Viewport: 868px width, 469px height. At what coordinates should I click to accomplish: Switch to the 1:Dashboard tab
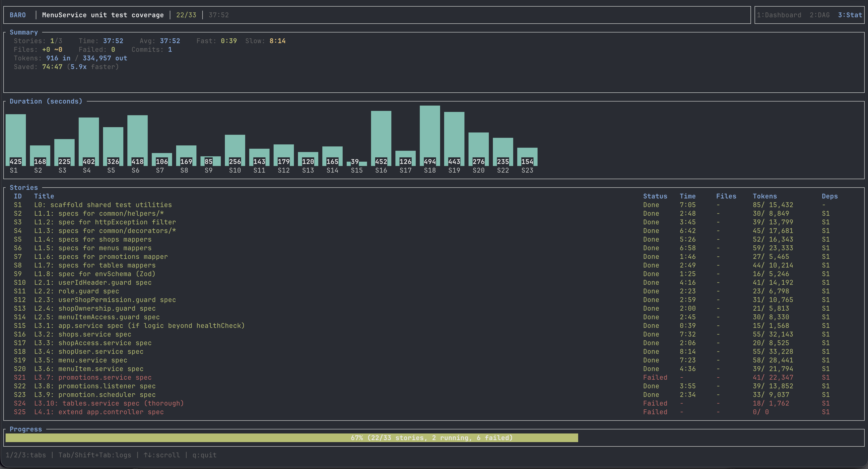pos(779,15)
